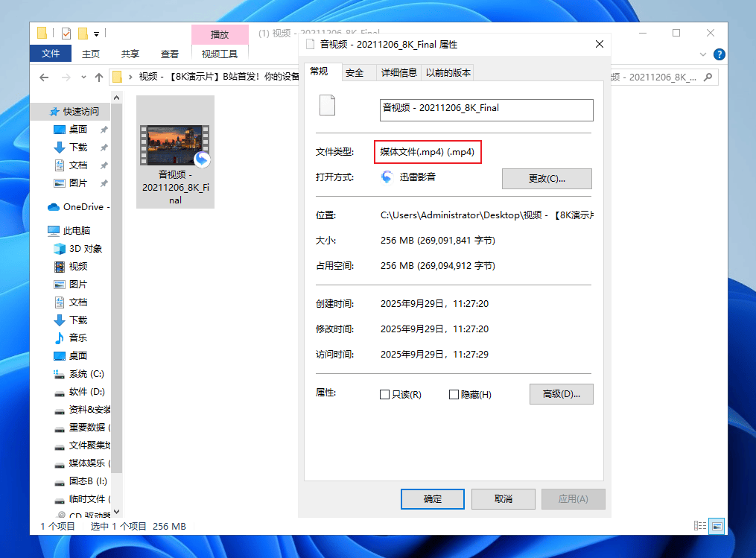Open the 查看 ribbon tab
Image resolution: width=756 pixels, height=558 pixels.
170,54
